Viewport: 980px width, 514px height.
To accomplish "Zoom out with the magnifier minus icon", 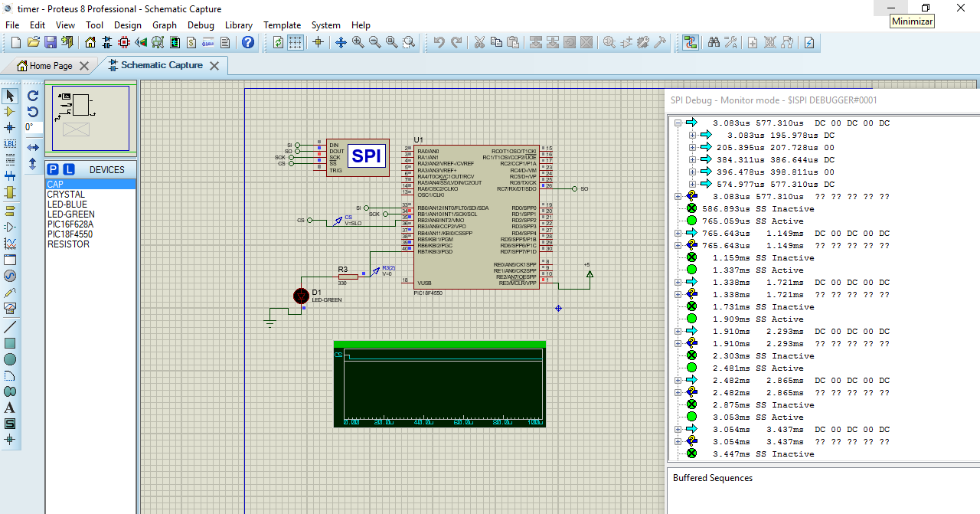I will click(x=375, y=42).
